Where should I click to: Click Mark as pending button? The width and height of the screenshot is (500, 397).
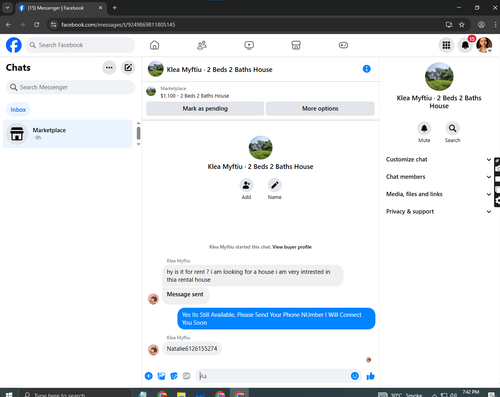click(205, 109)
